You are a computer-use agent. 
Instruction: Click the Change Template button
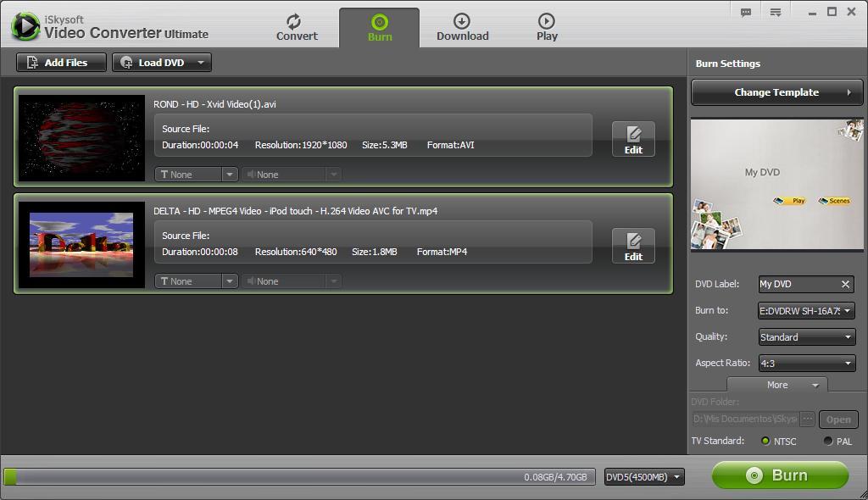coord(776,92)
